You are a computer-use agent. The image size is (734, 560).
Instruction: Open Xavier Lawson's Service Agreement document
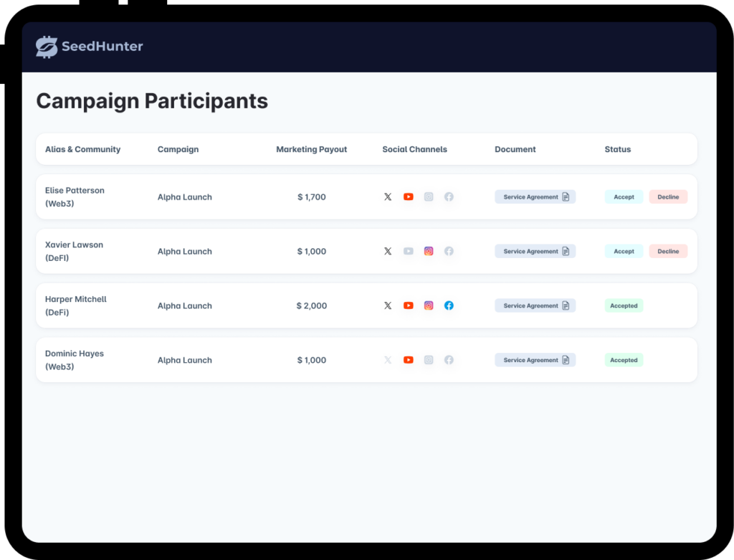tap(535, 251)
